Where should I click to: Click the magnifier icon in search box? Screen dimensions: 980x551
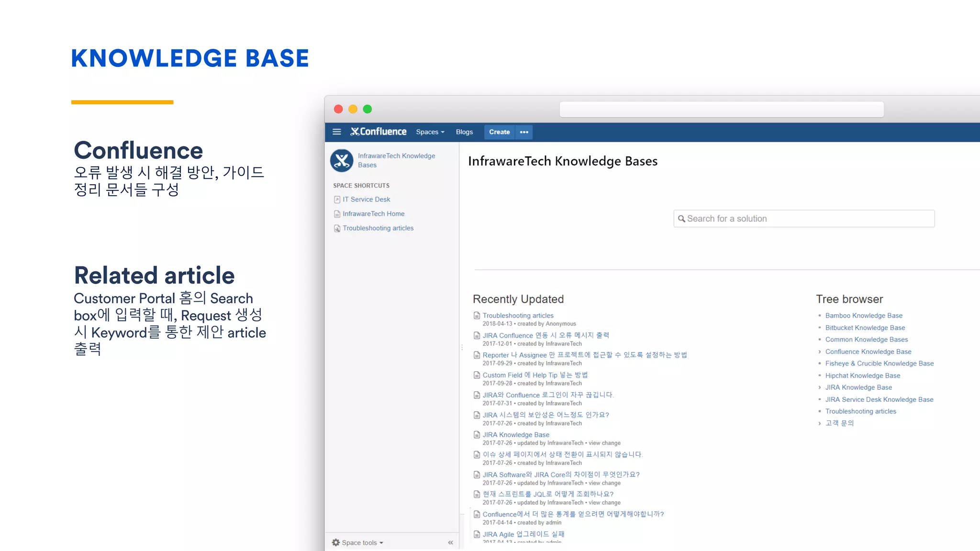point(681,219)
